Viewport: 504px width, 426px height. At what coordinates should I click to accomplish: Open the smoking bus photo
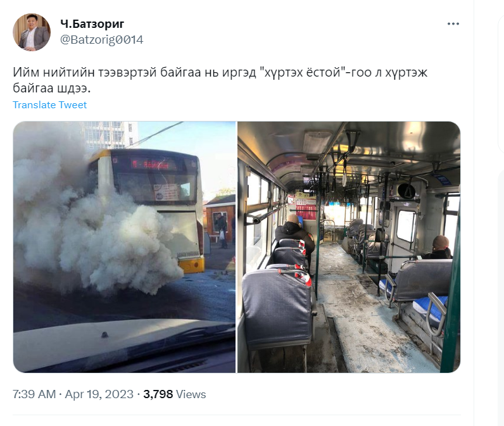124,247
